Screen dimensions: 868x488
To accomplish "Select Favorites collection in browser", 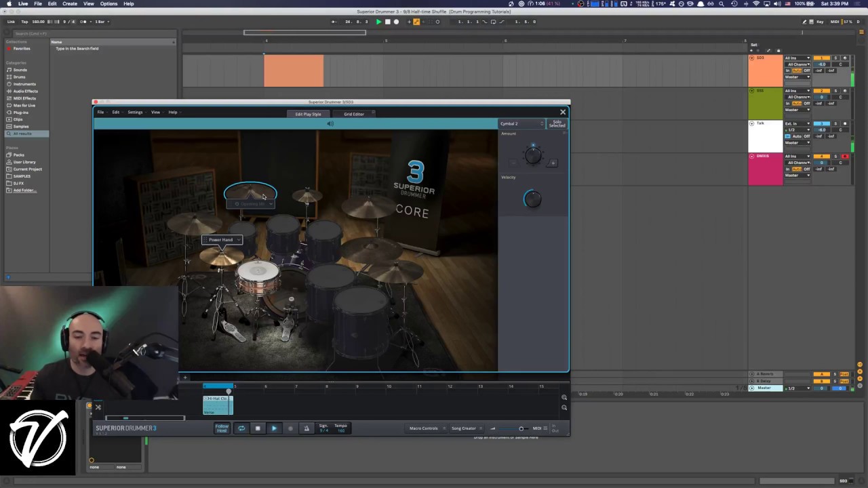I will coord(22,49).
